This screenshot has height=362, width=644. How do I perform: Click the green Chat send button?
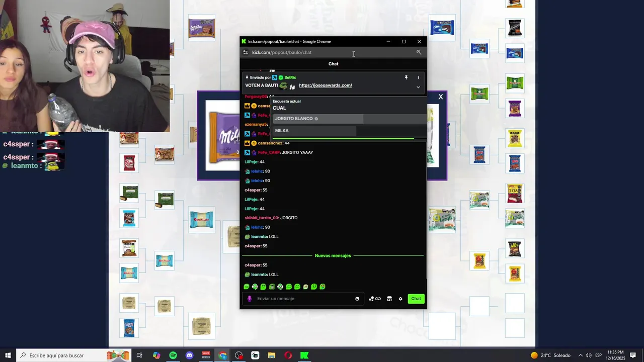coord(416,299)
